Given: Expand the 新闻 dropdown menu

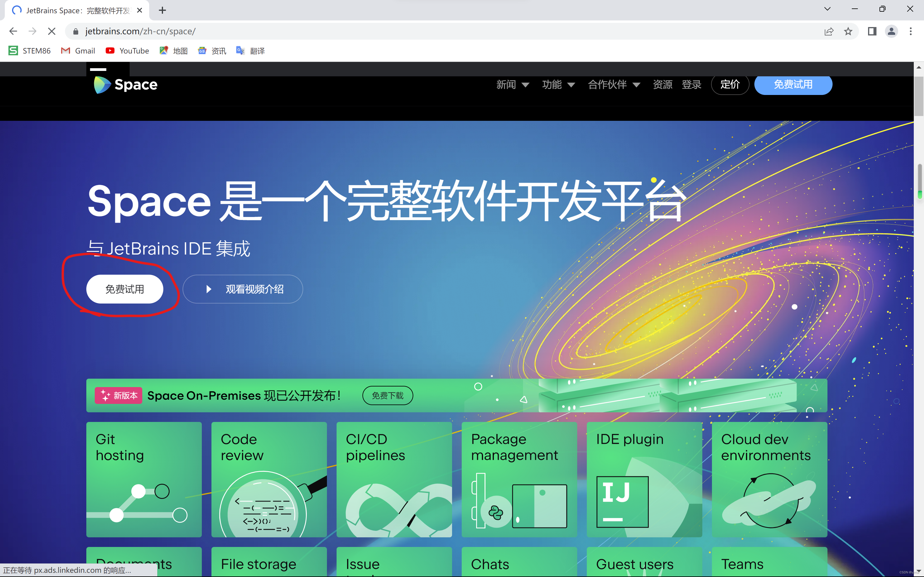Looking at the screenshot, I should pos(513,84).
